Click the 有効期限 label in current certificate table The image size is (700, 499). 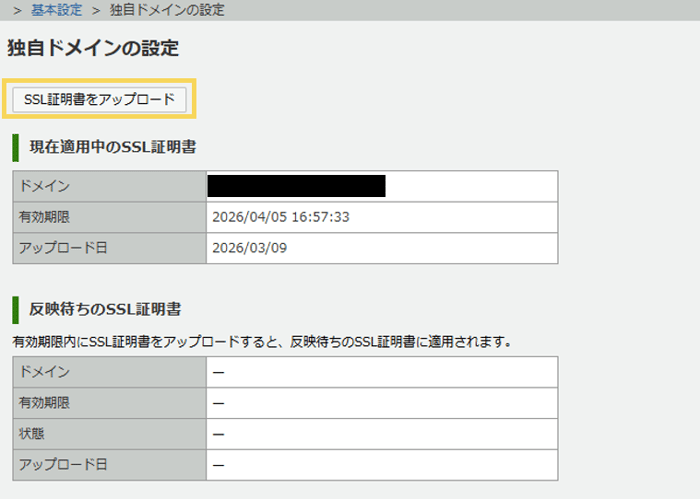(x=44, y=217)
